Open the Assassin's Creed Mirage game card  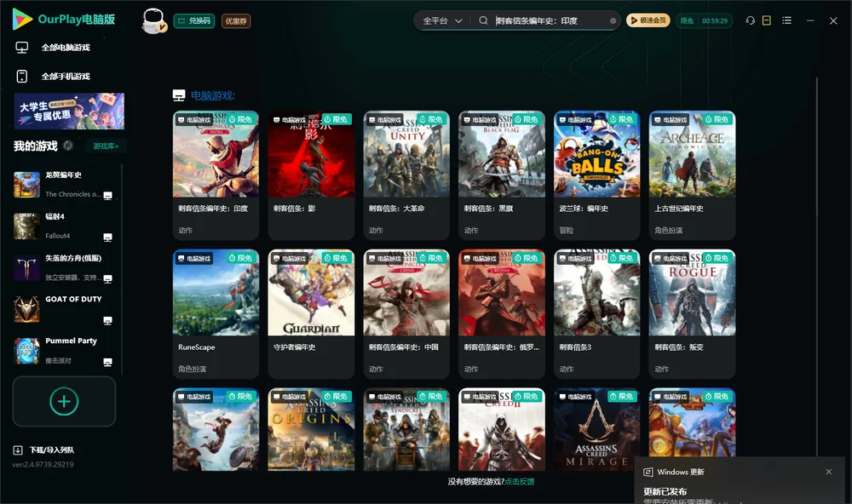(596, 429)
